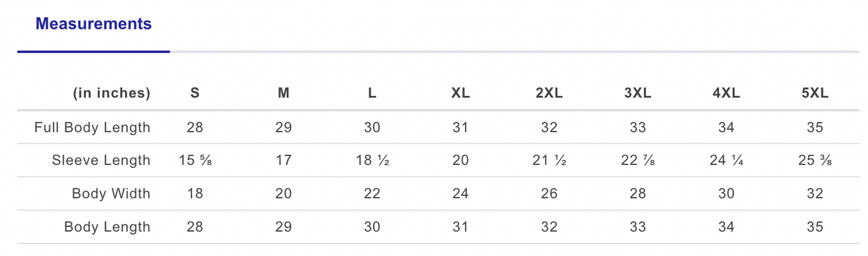This screenshot has height=256, width=868.
Task: Click the 2XL size column header
Action: (x=549, y=94)
